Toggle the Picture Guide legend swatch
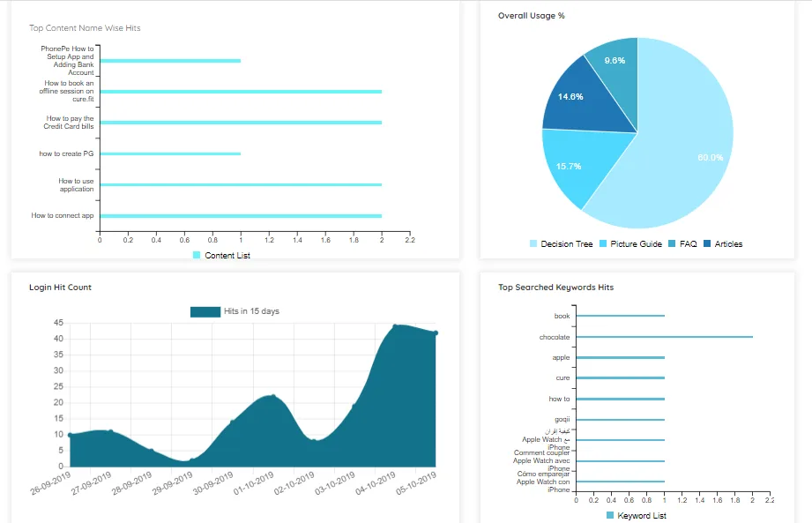 click(603, 244)
